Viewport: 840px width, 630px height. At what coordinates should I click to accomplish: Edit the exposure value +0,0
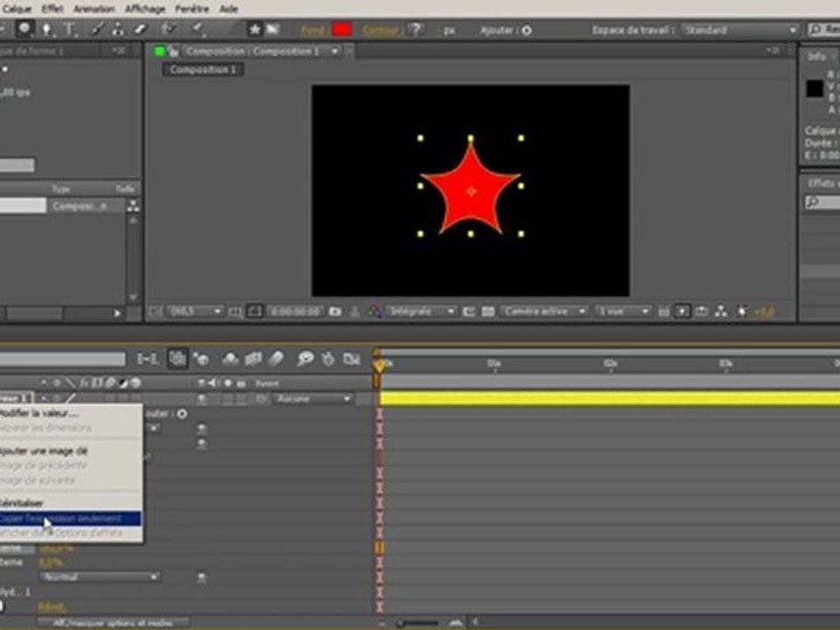point(765,311)
